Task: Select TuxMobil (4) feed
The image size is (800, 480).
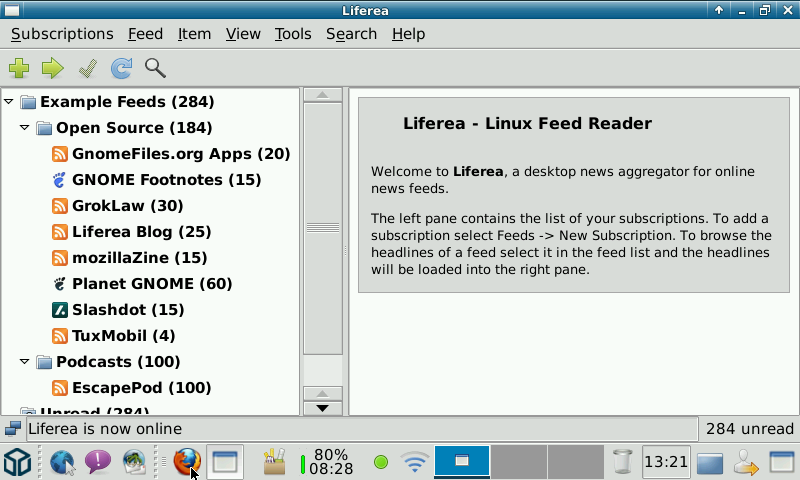Action: pyautogui.click(x=123, y=336)
